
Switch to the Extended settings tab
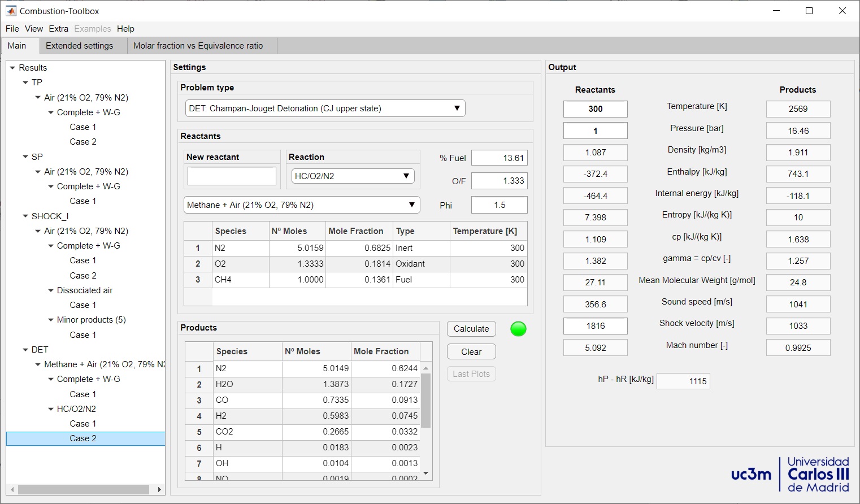click(80, 46)
